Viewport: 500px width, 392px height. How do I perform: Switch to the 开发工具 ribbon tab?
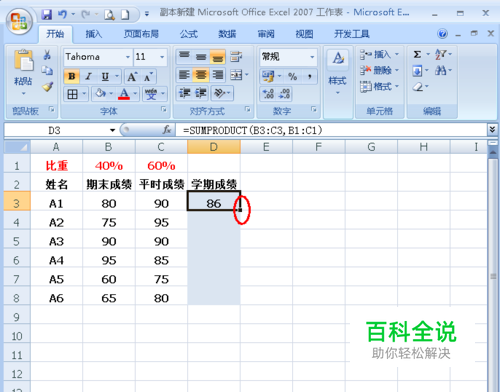pos(352,34)
